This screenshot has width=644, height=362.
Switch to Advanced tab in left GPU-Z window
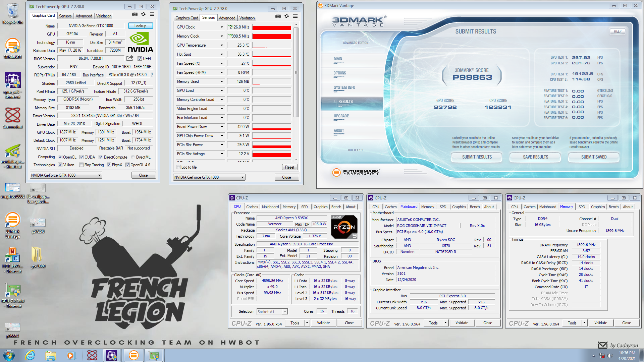click(84, 16)
